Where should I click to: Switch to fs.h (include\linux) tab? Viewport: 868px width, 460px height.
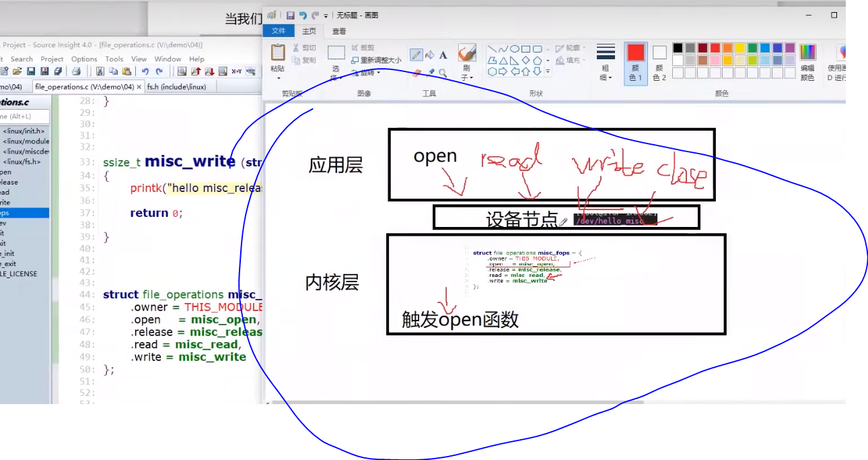(x=176, y=87)
